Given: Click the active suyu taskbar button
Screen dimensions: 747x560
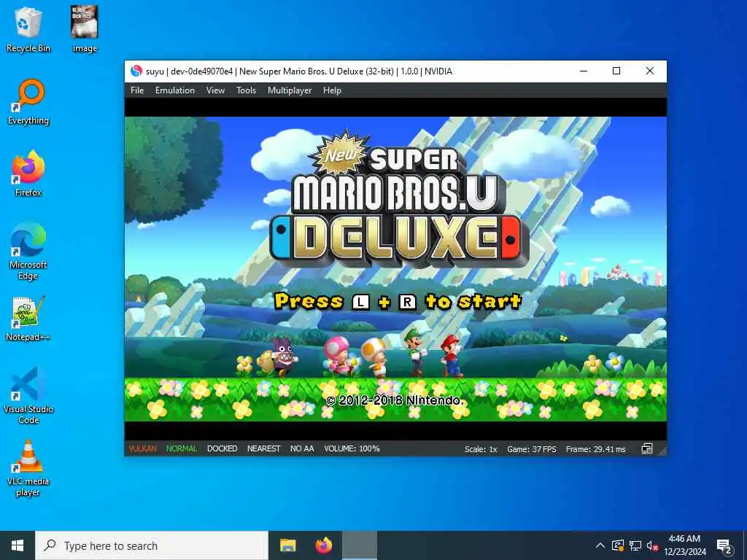Looking at the screenshot, I should pos(360,545).
